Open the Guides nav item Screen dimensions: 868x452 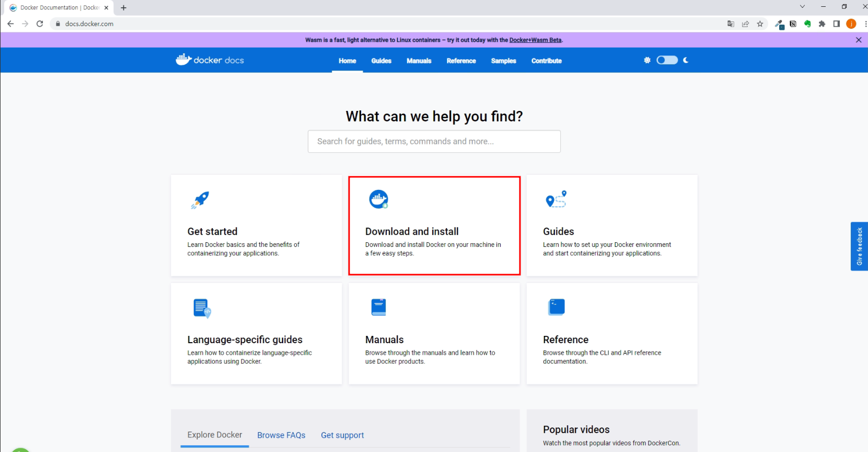pyautogui.click(x=381, y=61)
